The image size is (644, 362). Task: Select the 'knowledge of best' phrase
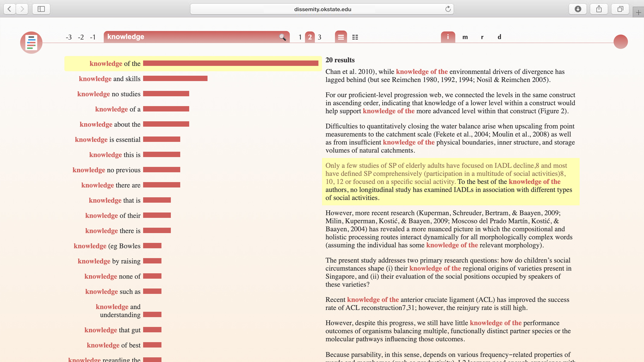point(113,345)
